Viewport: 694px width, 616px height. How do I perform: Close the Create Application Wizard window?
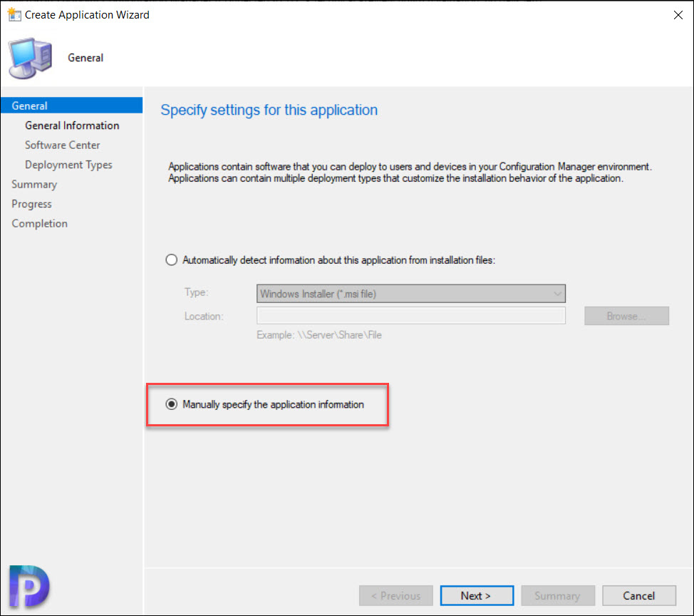coord(678,15)
